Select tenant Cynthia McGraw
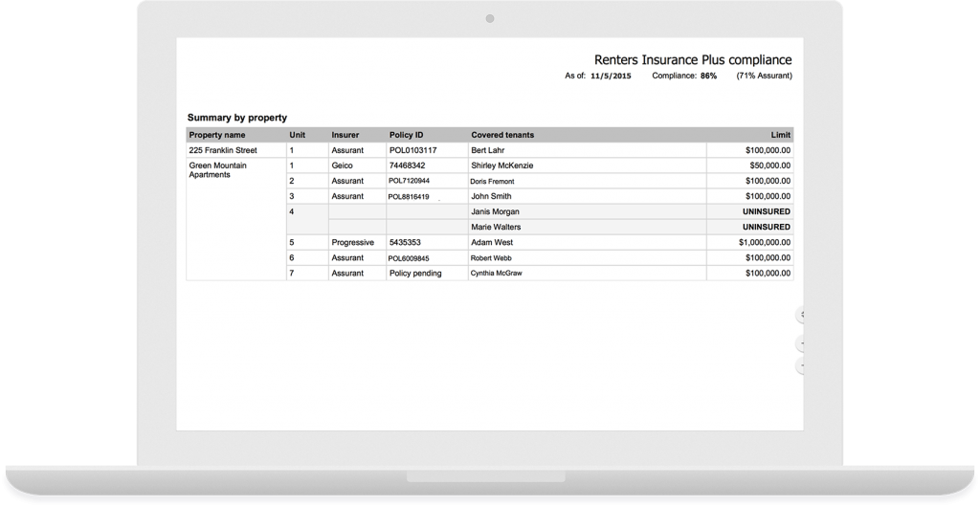 [x=497, y=274]
